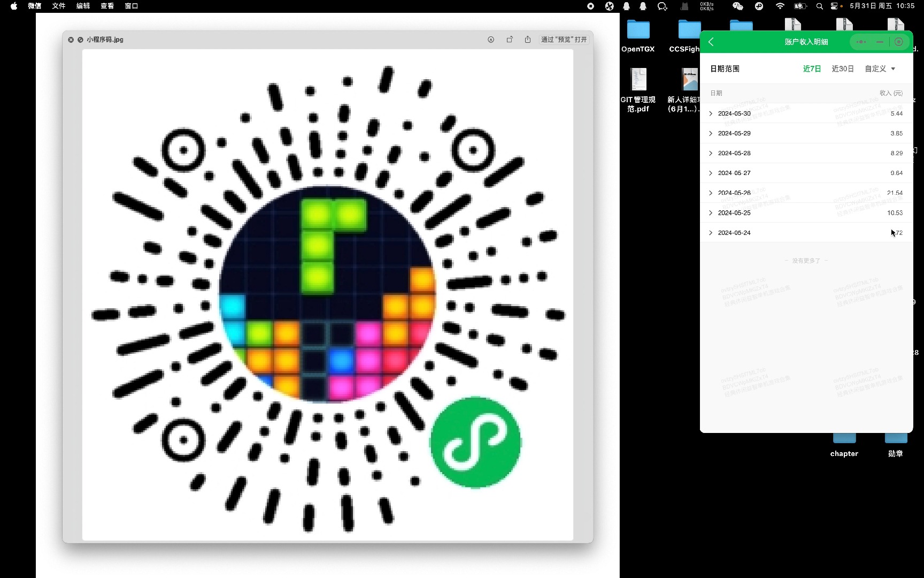Click the date and time in menu bar

coord(882,6)
